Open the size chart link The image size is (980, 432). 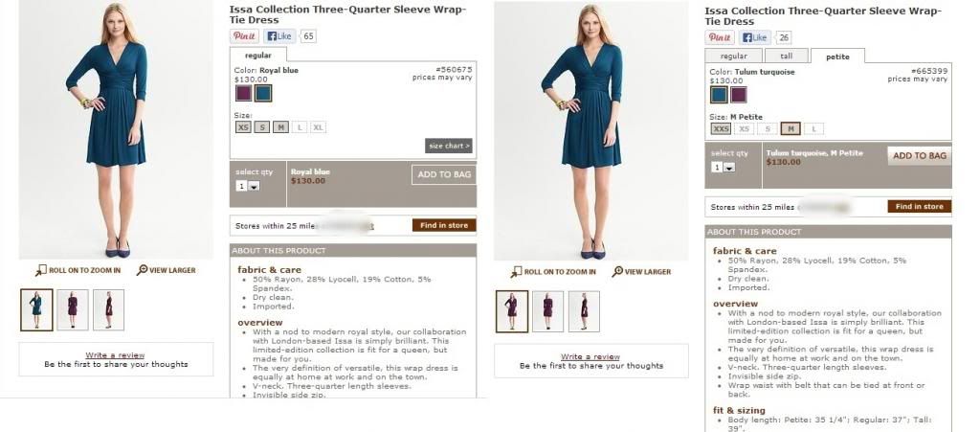coord(449,146)
